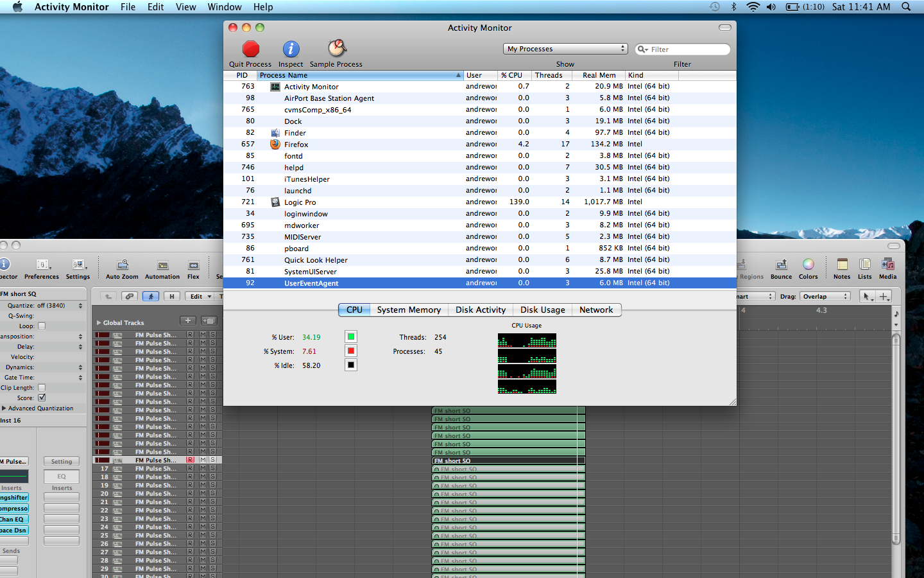Click Auto Zoom icon in Logic Pro
This screenshot has height=578, width=924.
122,265
